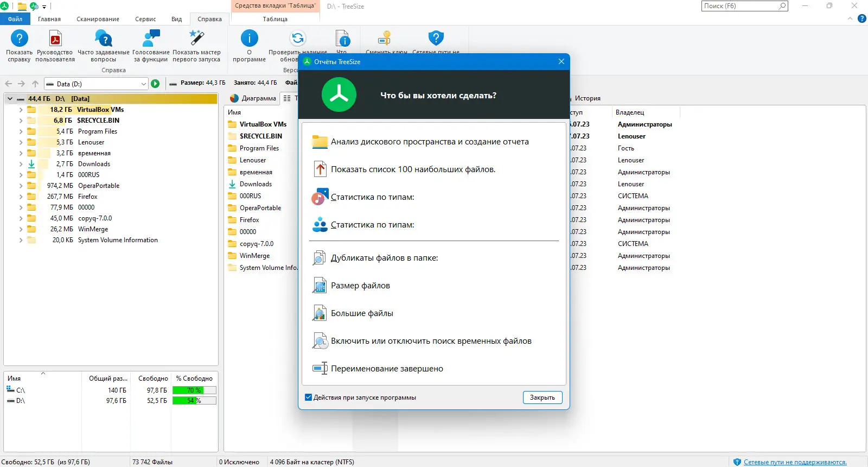Screen dimensions: 868x467
Task: Open the Руководство пользователя PDF manual
Action: pos(55,39)
